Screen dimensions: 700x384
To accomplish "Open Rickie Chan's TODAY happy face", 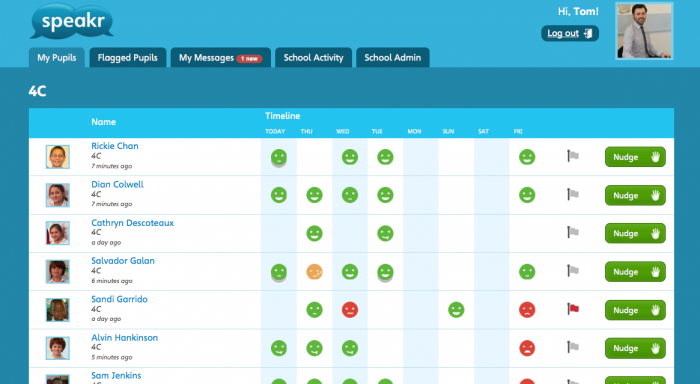I will coord(279,158).
